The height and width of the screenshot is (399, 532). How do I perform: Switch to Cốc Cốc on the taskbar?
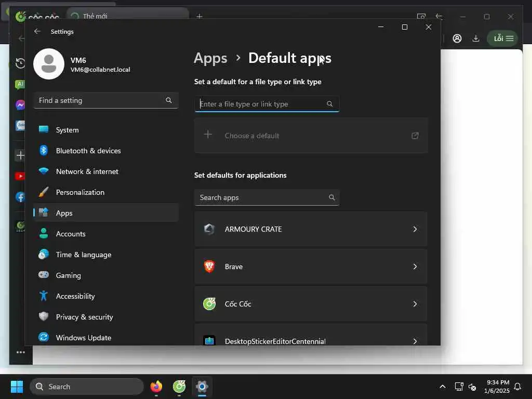coord(179,387)
